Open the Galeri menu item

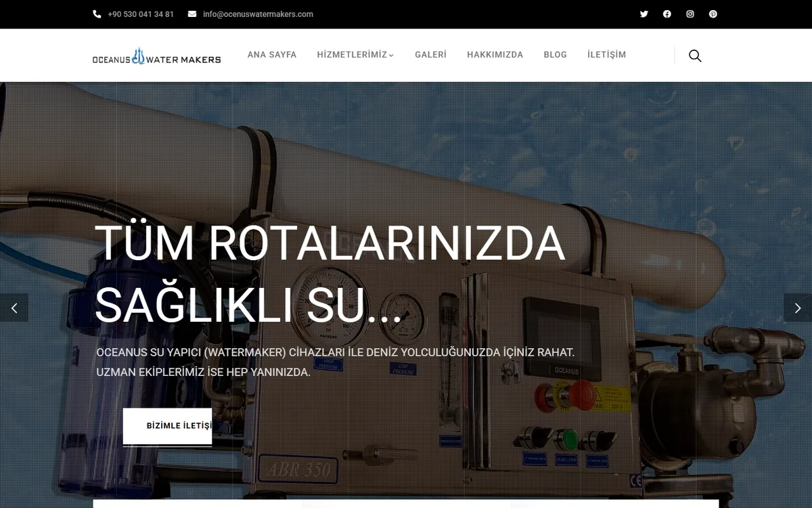point(430,55)
